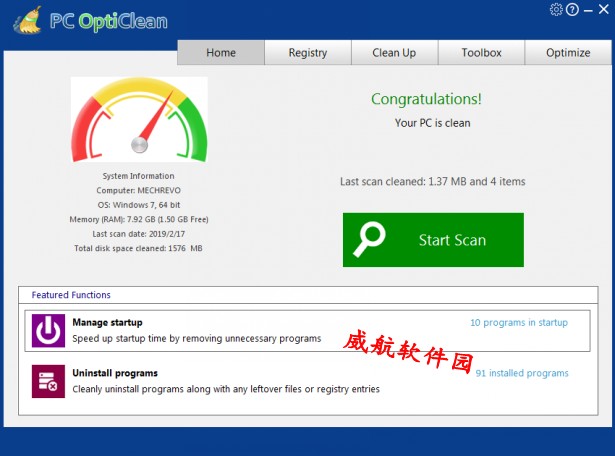The height and width of the screenshot is (456, 615).
Task: Click the 'System Information' label
Action: (138, 176)
